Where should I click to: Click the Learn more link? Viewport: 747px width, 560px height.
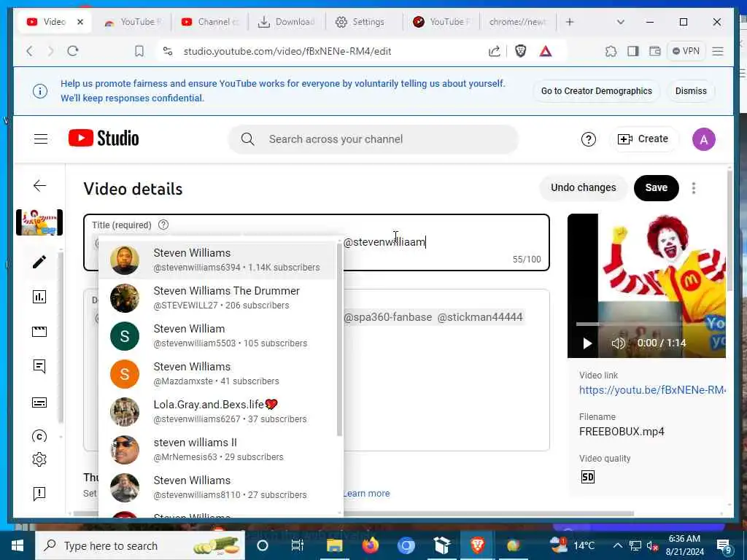(x=366, y=494)
